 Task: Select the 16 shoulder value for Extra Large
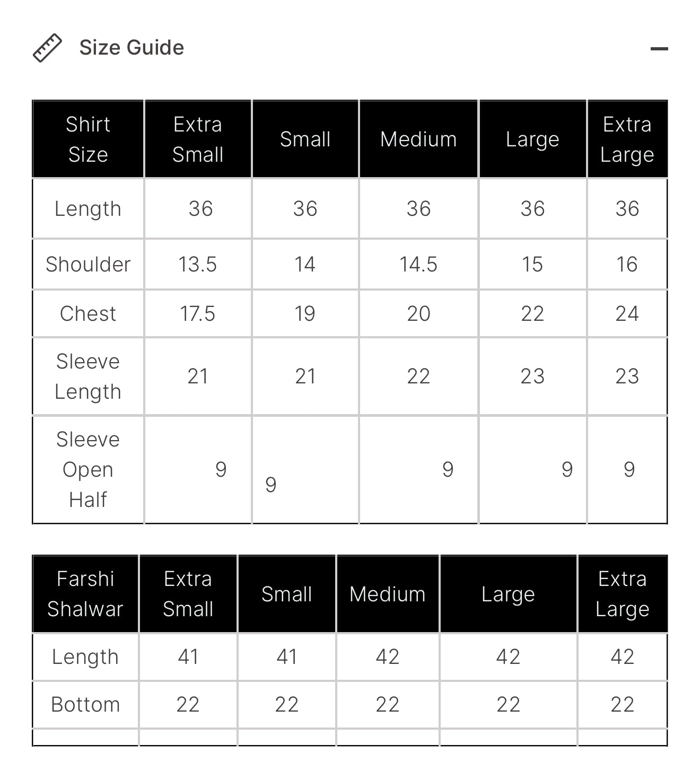[x=627, y=264]
